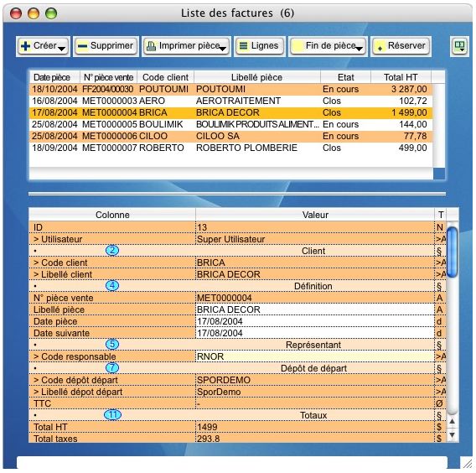Click the N° pièce vente value MET0000004
The image size is (476, 473).
315,298
